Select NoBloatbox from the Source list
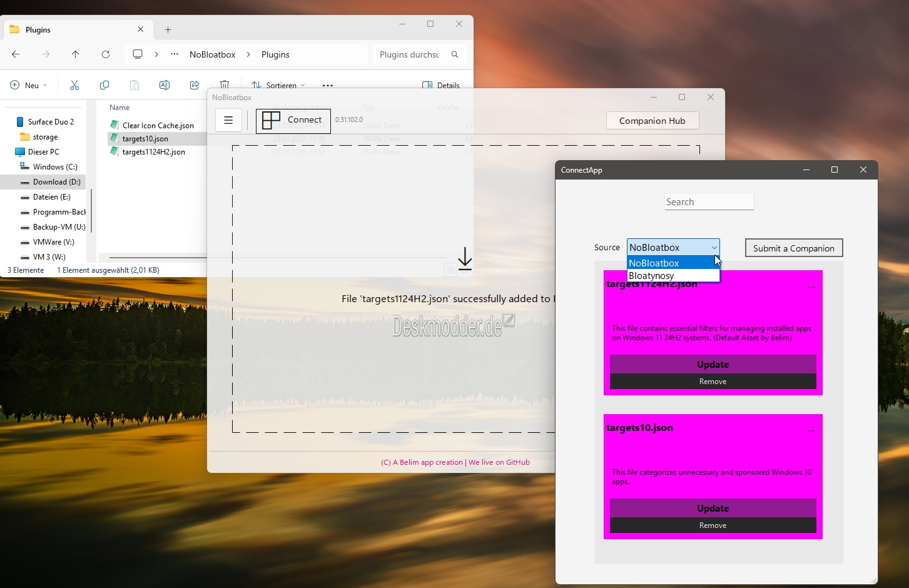The width and height of the screenshot is (909, 588). pos(673,263)
